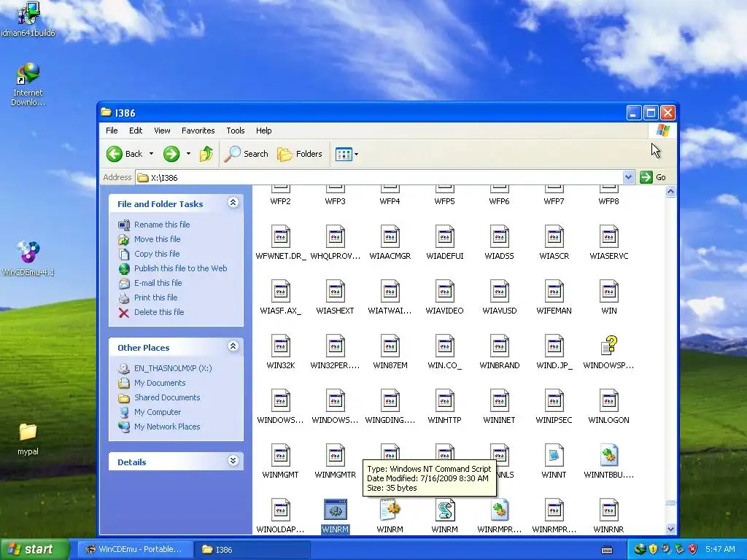Click Copy this file
The height and width of the screenshot is (560, 747).
coord(157,254)
